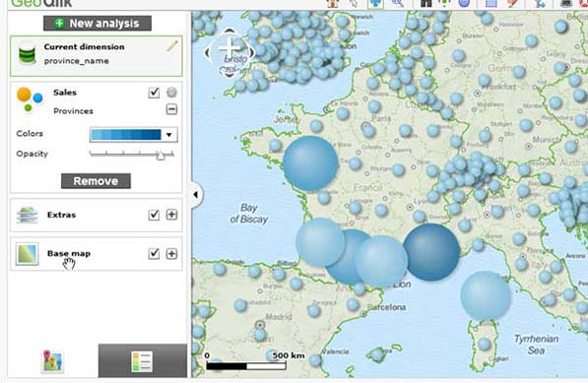Open the Colors gradient dropdown

169,135
